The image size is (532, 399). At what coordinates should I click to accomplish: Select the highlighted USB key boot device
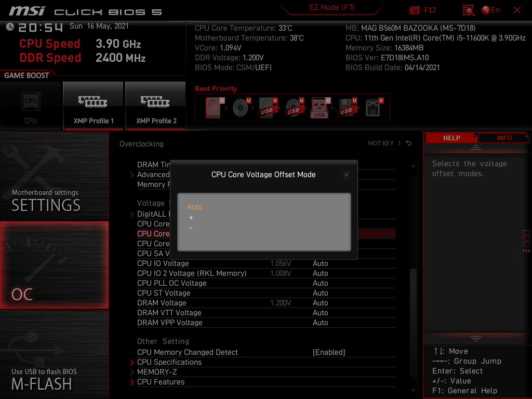pyautogui.click(x=320, y=108)
